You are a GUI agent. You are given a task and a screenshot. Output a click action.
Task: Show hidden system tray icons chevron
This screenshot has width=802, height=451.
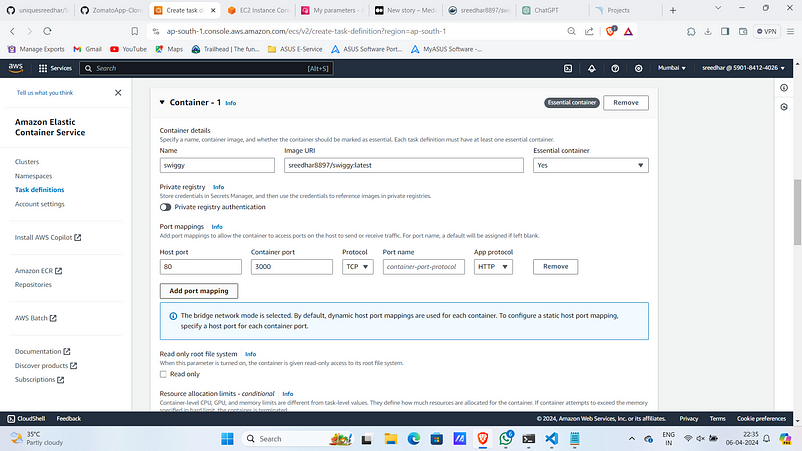(632, 439)
